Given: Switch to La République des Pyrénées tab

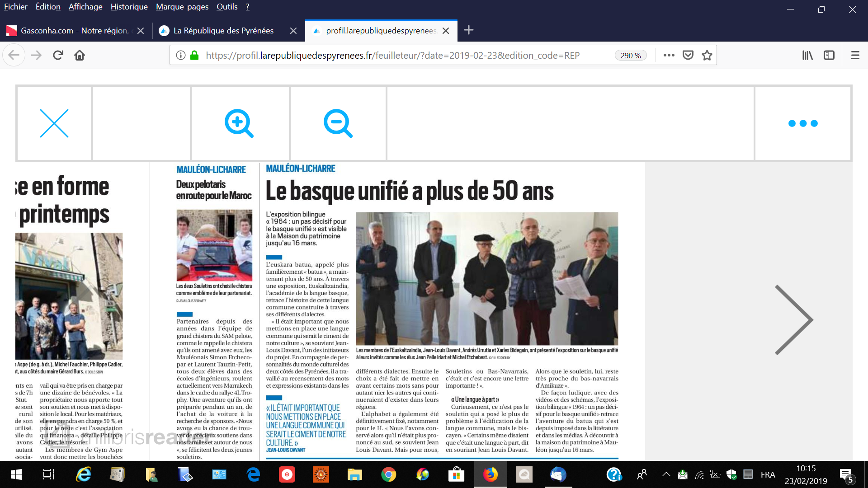Looking at the screenshot, I should [x=223, y=31].
